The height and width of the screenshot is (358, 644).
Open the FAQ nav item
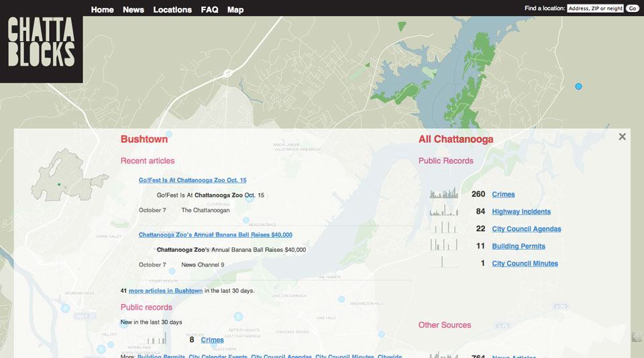(x=209, y=9)
